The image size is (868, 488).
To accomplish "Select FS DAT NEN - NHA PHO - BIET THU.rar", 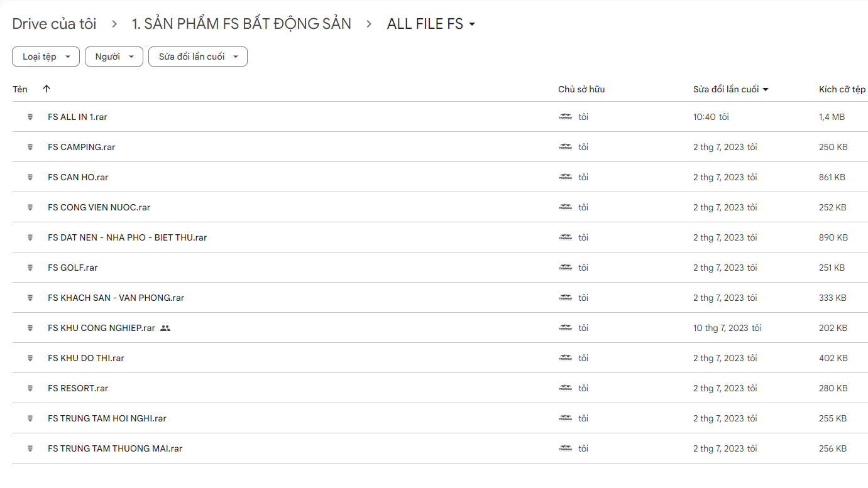I will pyautogui.click(x=440, y=237).
